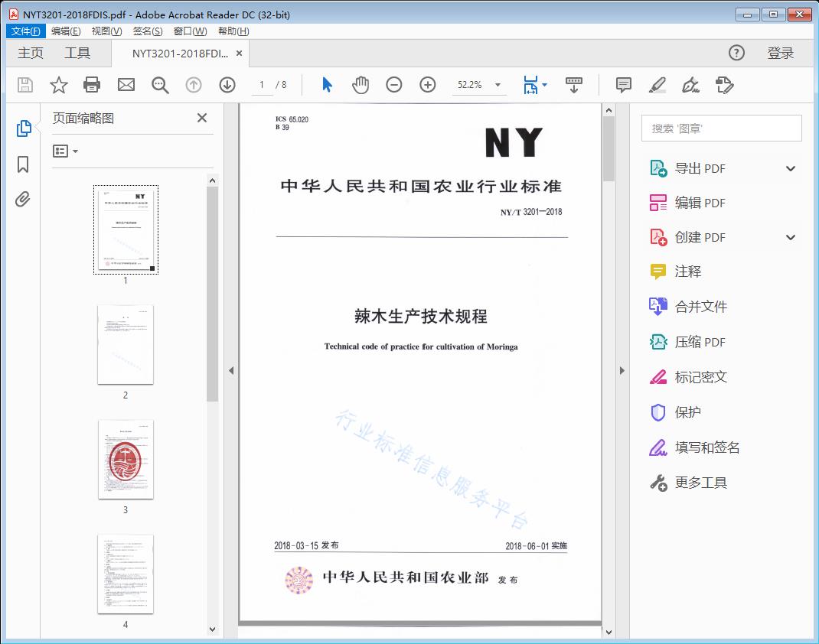
Task: Open 合并文件 tool
Action: coord(700,307)
